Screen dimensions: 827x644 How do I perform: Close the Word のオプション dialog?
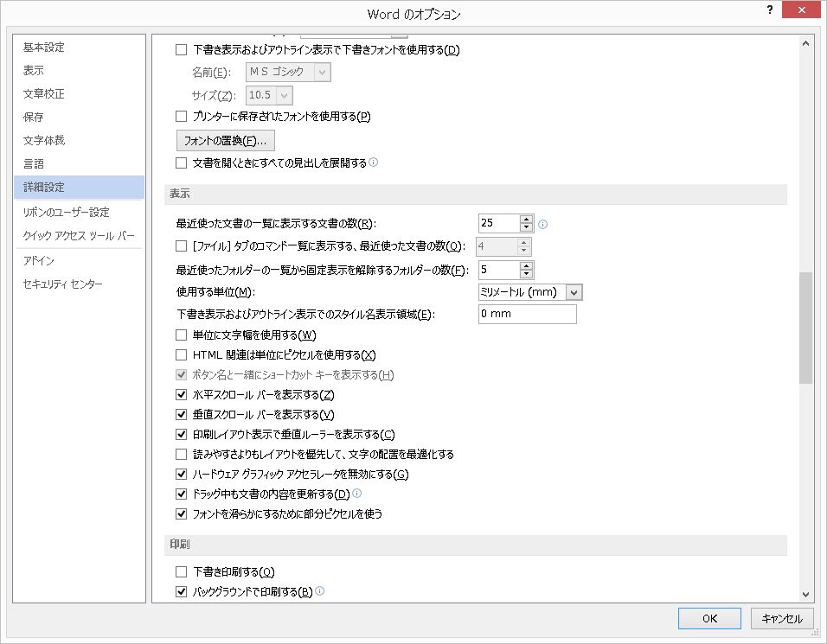[801, 10]
